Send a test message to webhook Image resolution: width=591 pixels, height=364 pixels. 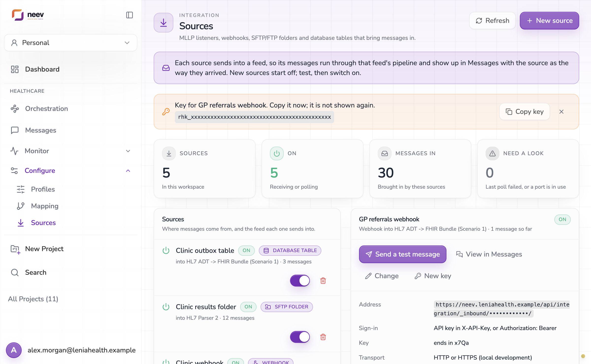(x=403, y=254)
